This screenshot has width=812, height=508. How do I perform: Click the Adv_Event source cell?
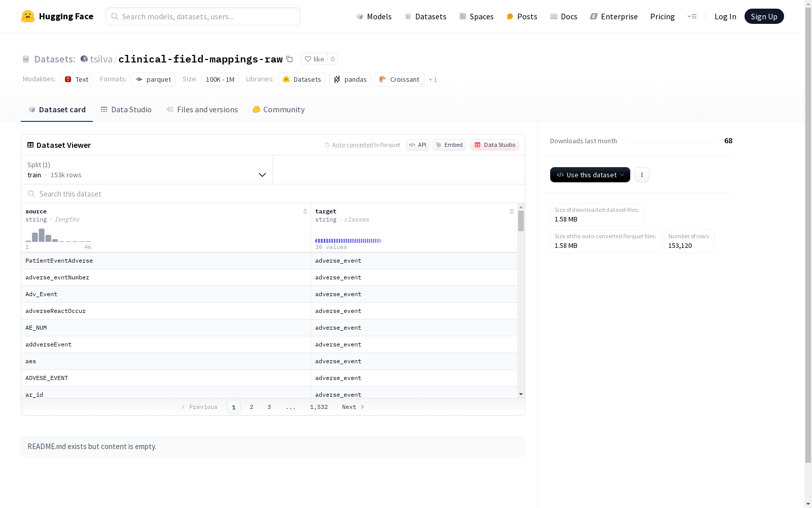pyautogui.click(x=166, y=294)
